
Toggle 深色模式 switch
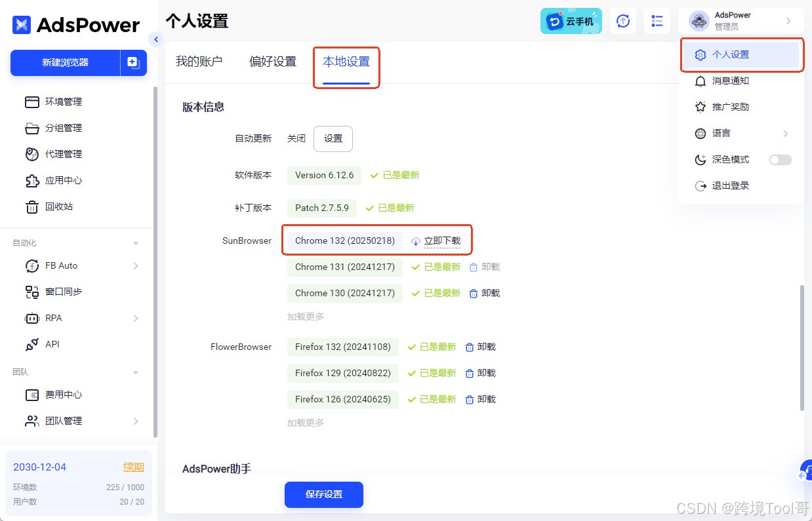pos(781,160)
